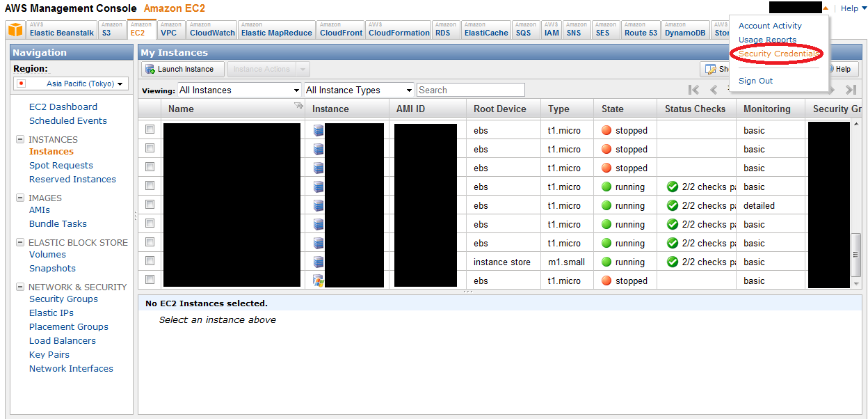Open Reserved Instances in the navigation

point(72,180)
